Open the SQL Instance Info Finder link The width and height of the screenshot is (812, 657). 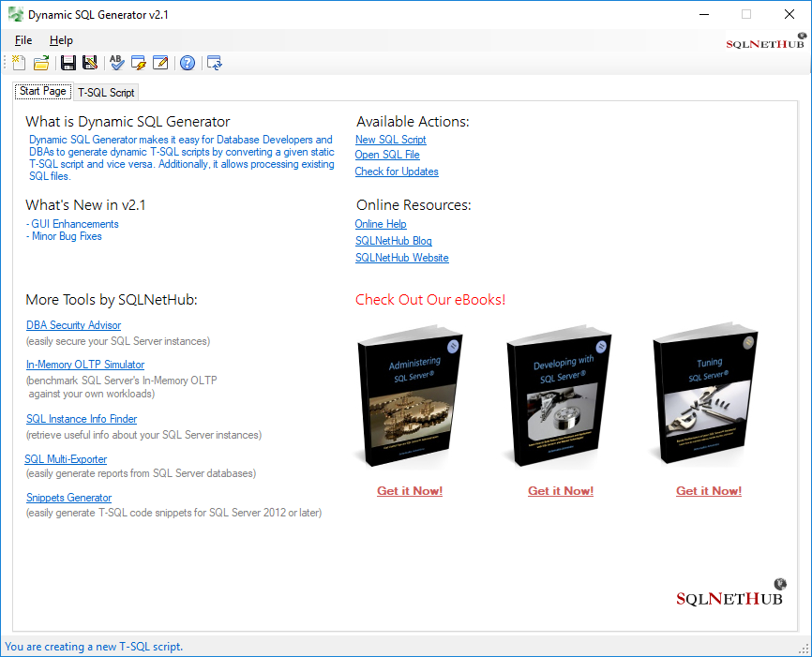point(82,419)
